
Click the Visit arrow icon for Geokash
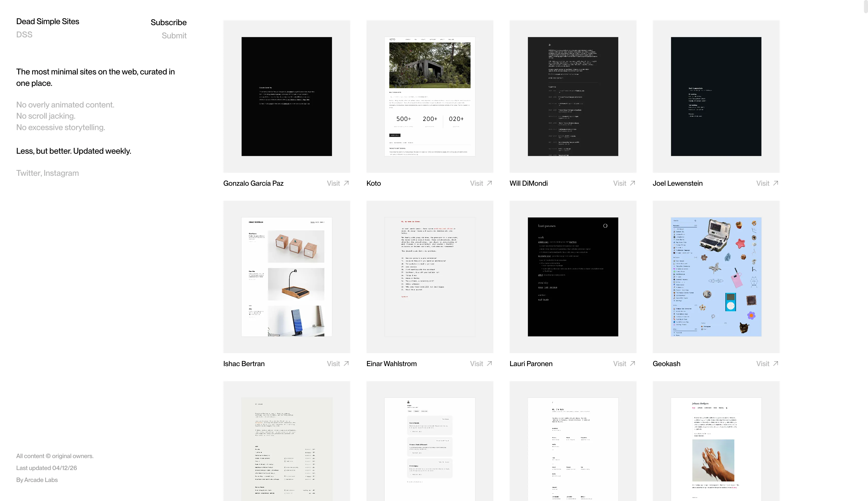coord(776,363)
